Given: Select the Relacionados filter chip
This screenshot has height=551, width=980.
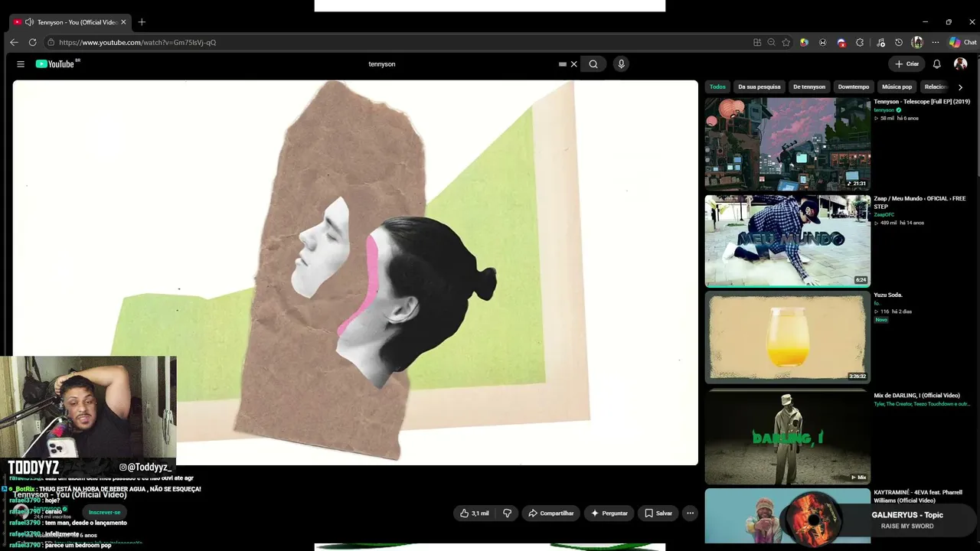Looking at the screenshot, I should pyautogui.click(x=936, y=86).
